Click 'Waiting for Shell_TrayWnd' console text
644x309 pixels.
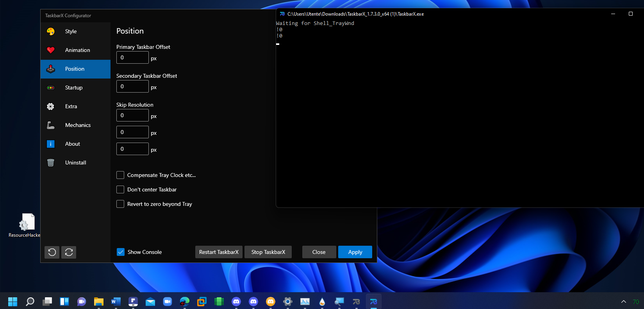[x=315, y=23]
